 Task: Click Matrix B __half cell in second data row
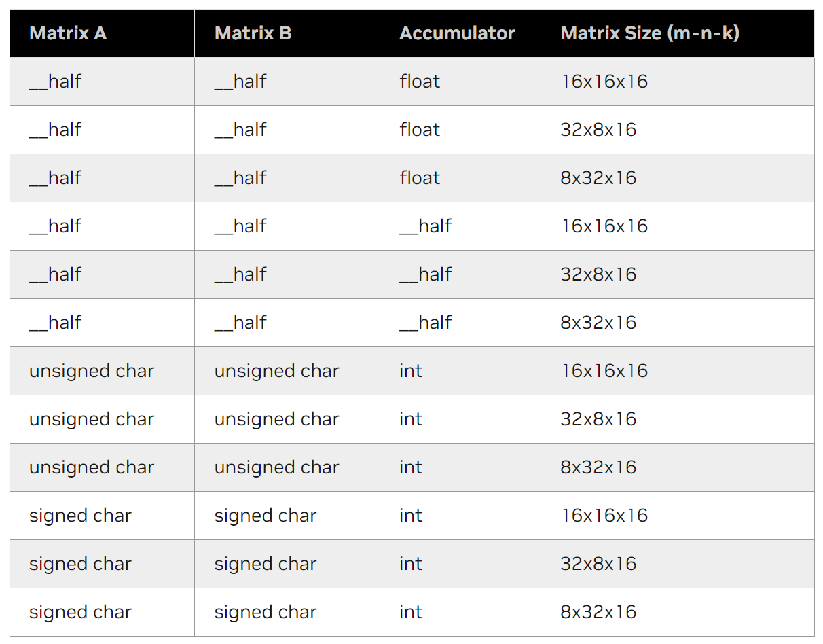(240, 130)
